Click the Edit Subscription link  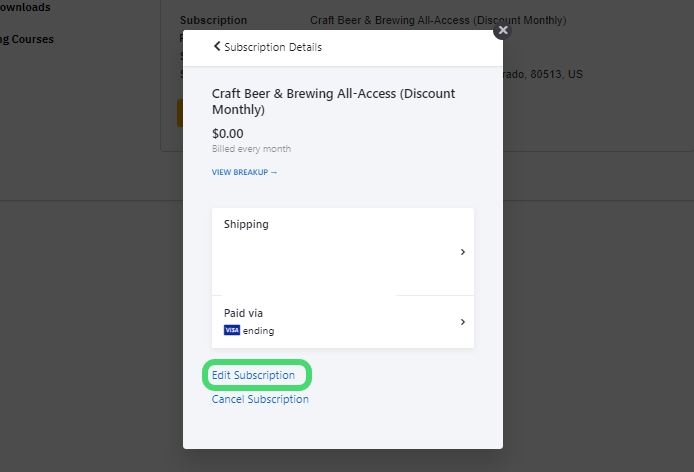pos(253,375)
